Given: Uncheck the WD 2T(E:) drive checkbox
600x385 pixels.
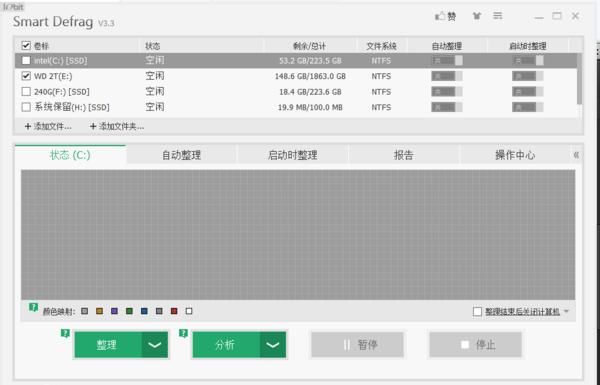Looking at the screenshot, I should coord(26,76).
